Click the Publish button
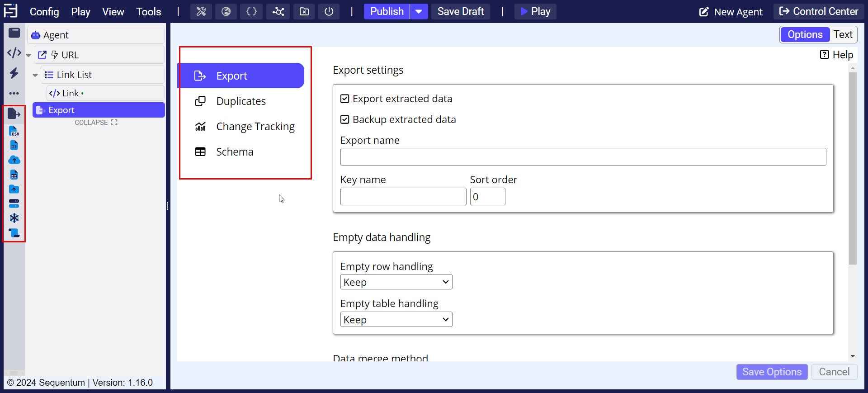This screenshot has height=393, width=868. tap(387, 12)
